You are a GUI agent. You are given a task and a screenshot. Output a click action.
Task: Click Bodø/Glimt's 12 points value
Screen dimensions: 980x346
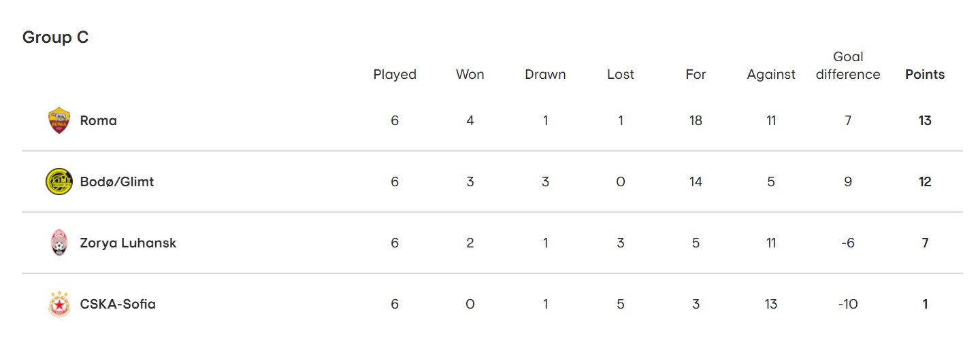925,181
